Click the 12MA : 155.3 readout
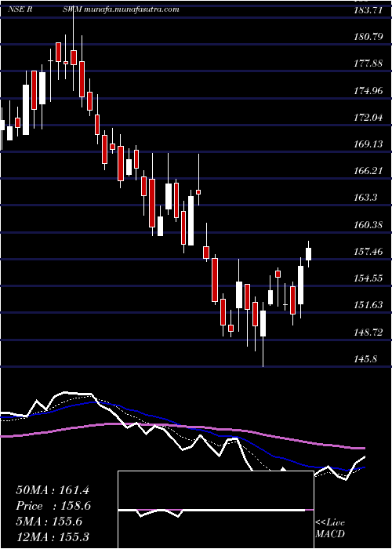Image resolution: width=392 pixels, height=549 pixels. [x=52, y=536]
